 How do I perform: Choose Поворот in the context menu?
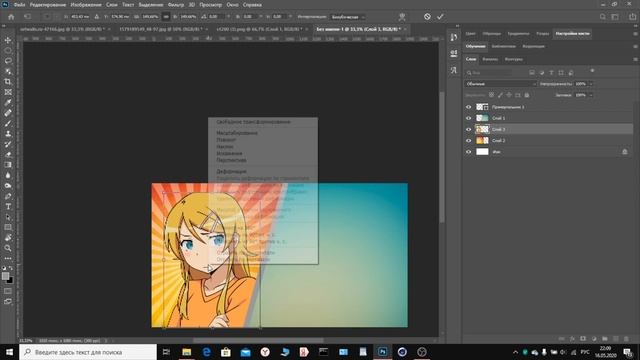coord(226,140)
